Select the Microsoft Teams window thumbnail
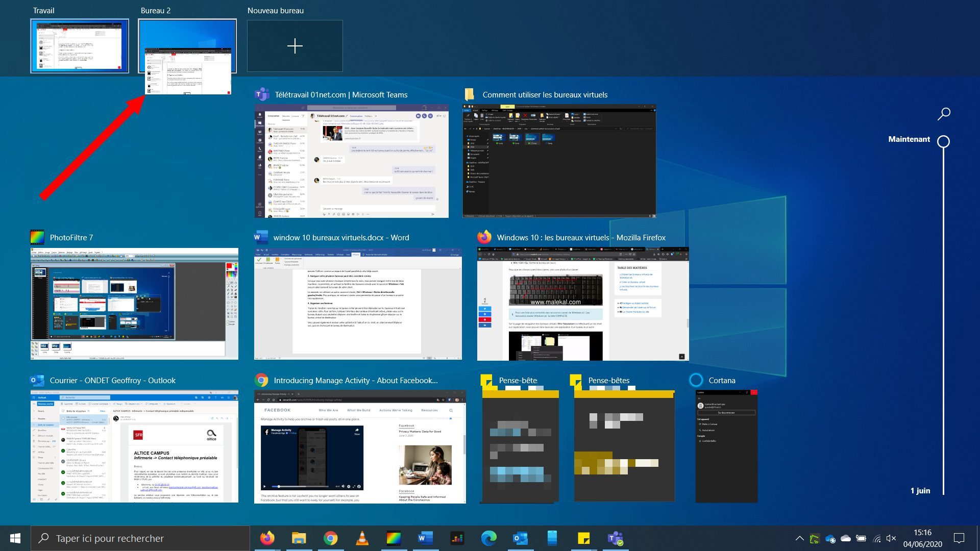The width and height of the screenshot is (980, 551). [352, 161]
